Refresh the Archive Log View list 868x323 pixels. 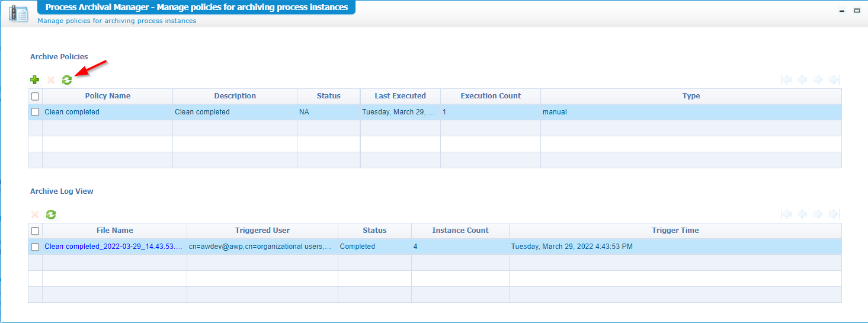51,215
